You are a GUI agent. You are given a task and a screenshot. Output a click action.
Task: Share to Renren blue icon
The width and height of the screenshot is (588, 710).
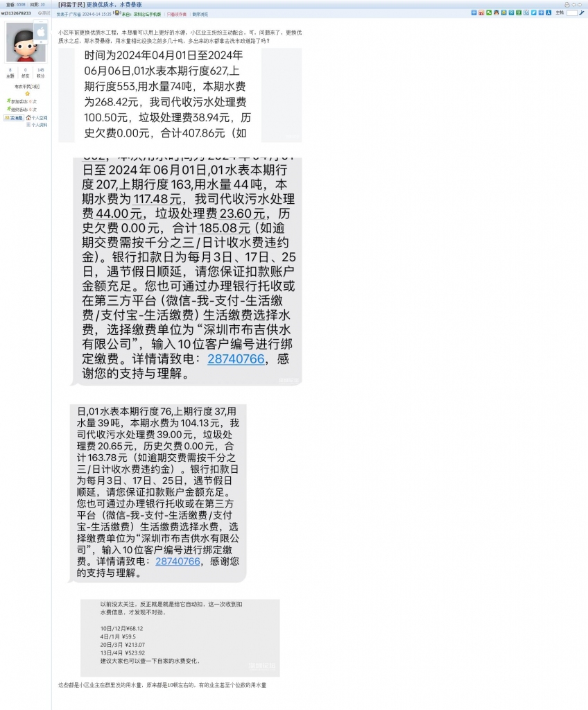tap(548, 12)
